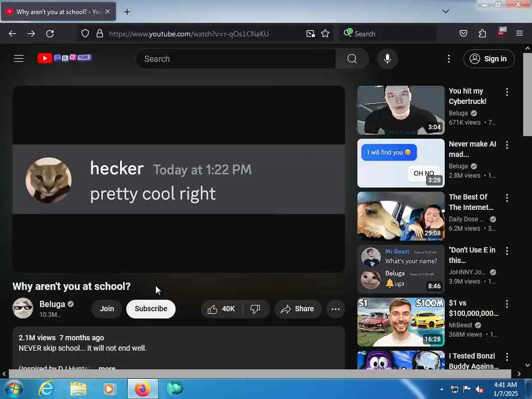Open options for You hit my Cybertruck video

click(x=507, y=92)
